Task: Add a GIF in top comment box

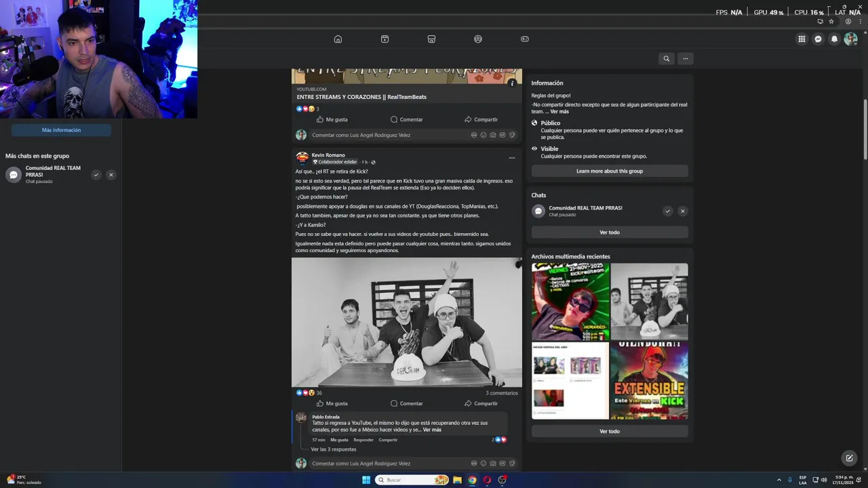Action: [502, 135]
